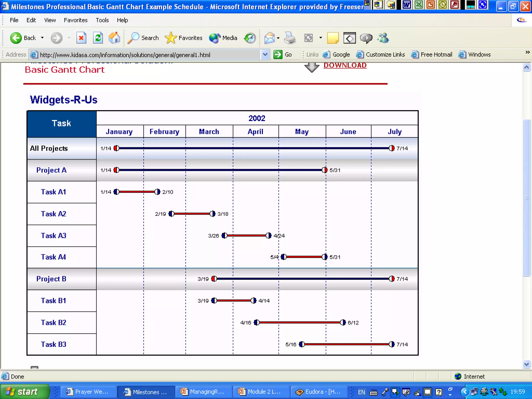Viewport: 532px width, 399px height.
Task: Go to the Home page icon
Action: (114, 38)
